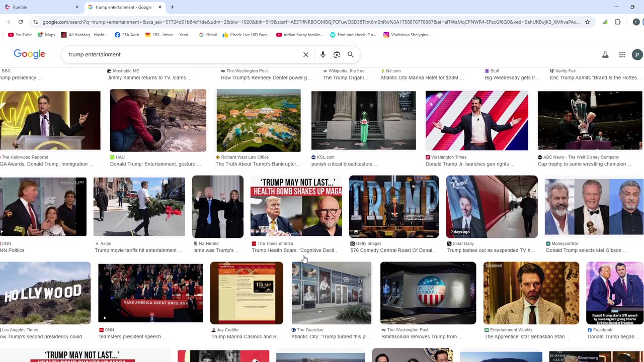
Task: Open Search Labs flask icon
Action: [605, 54]
